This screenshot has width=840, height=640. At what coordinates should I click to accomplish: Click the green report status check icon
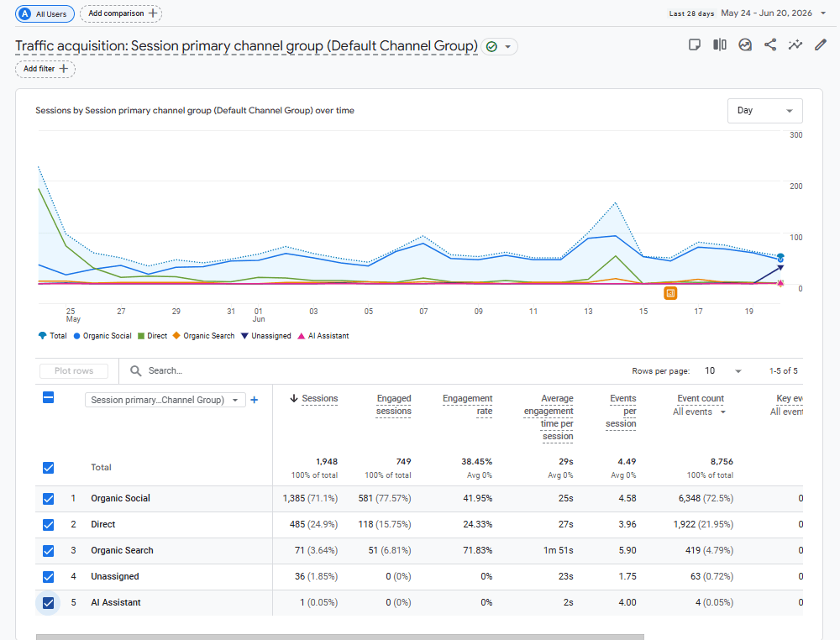[x=491, y=46]
